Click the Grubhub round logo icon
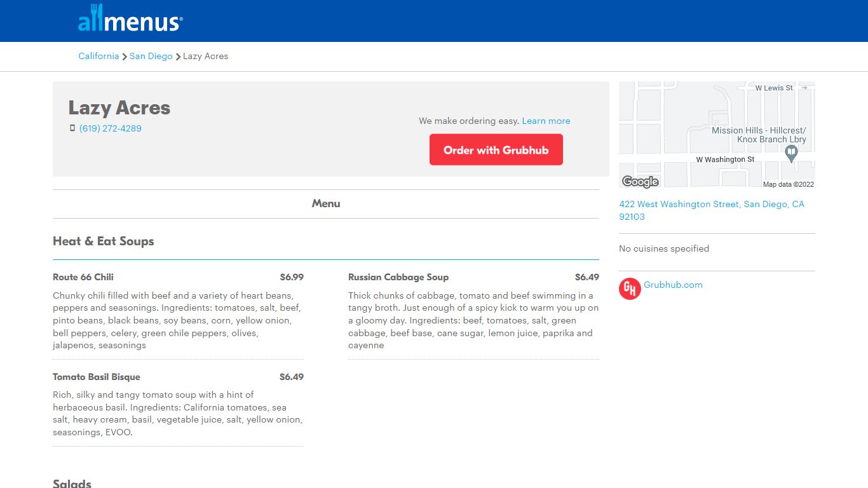 [x=630, y=288]
